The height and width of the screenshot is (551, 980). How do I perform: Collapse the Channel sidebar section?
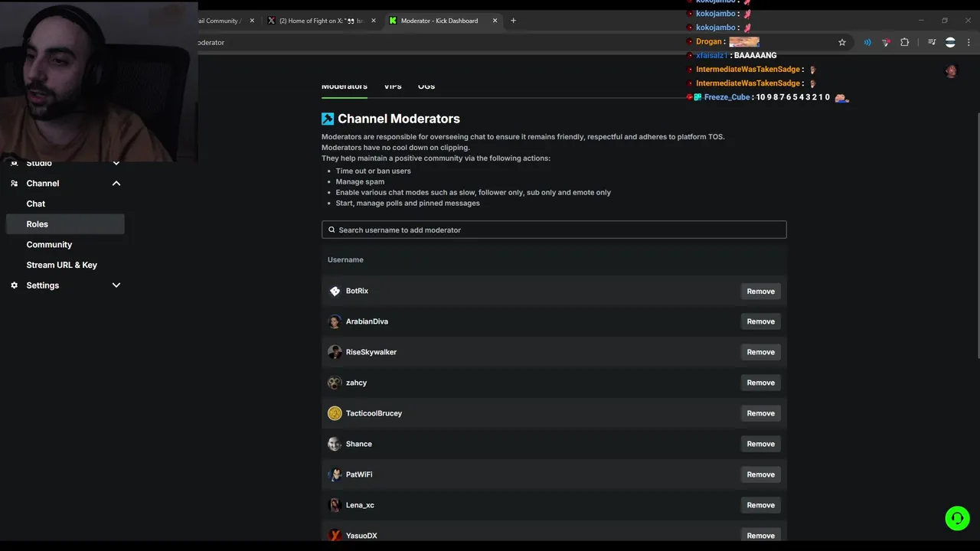[x=116, y=184]
